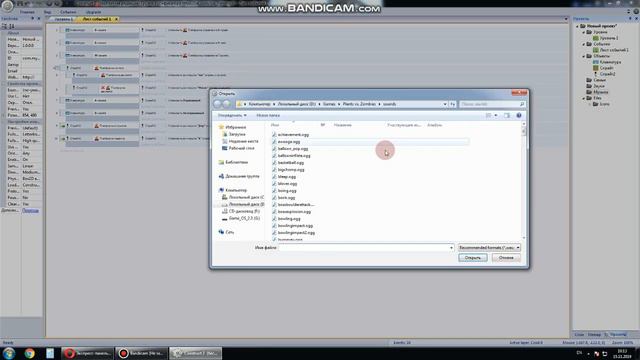Click Games in the address breadcrumb
The height and width of the screenshot is (360, 640).
click(x=329, y=104)
